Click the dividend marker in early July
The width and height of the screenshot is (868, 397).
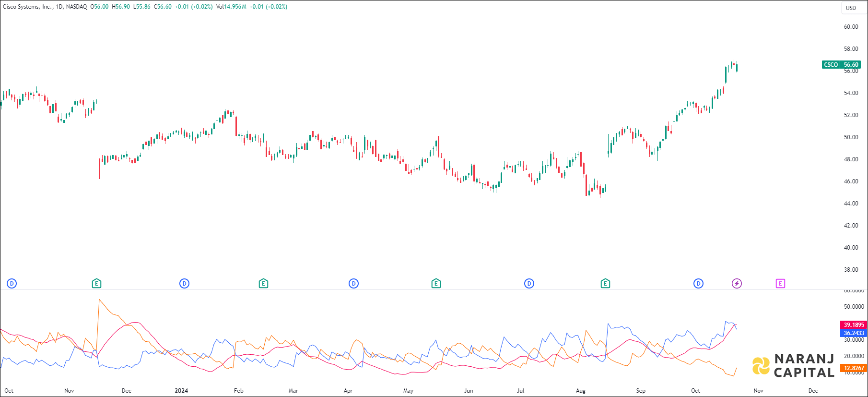click(x=529, y=284)
